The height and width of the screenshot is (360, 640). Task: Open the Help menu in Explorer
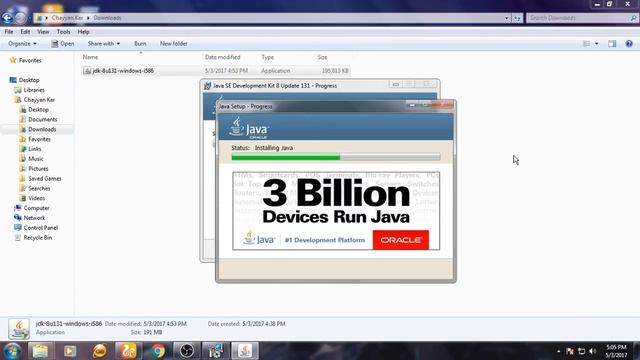(83, 32)
